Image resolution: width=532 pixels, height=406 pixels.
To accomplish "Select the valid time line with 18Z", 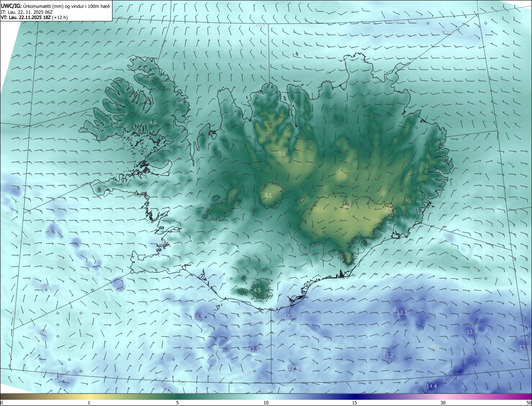I will 34,17.
